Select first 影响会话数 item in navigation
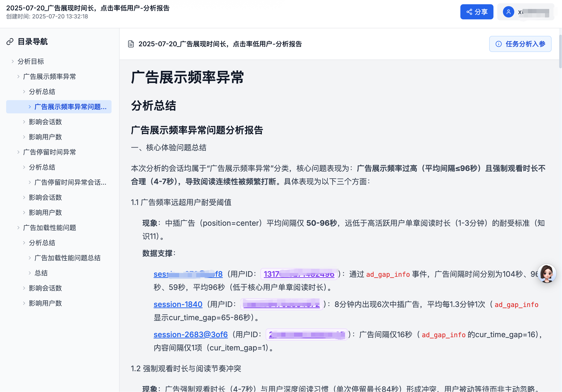This screenshot has width=562, height=392. pyautogui.click(x=45, y=122)
